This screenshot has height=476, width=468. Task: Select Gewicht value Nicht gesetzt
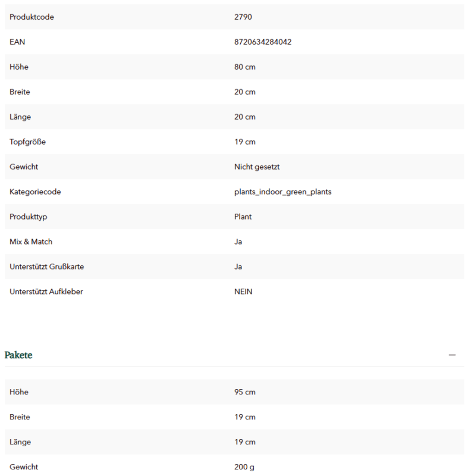(x=257, y=167)
